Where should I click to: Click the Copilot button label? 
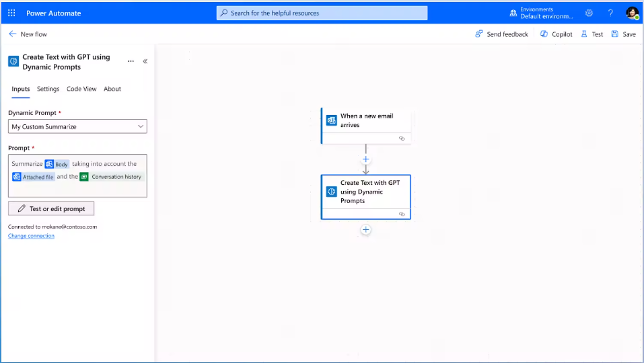[562, 34]
